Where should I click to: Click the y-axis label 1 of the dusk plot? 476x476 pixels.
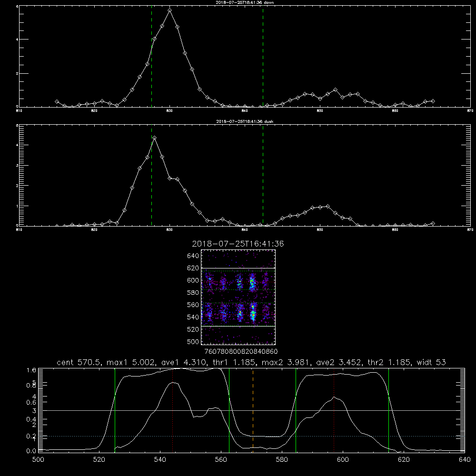click(x=17, y=206)
